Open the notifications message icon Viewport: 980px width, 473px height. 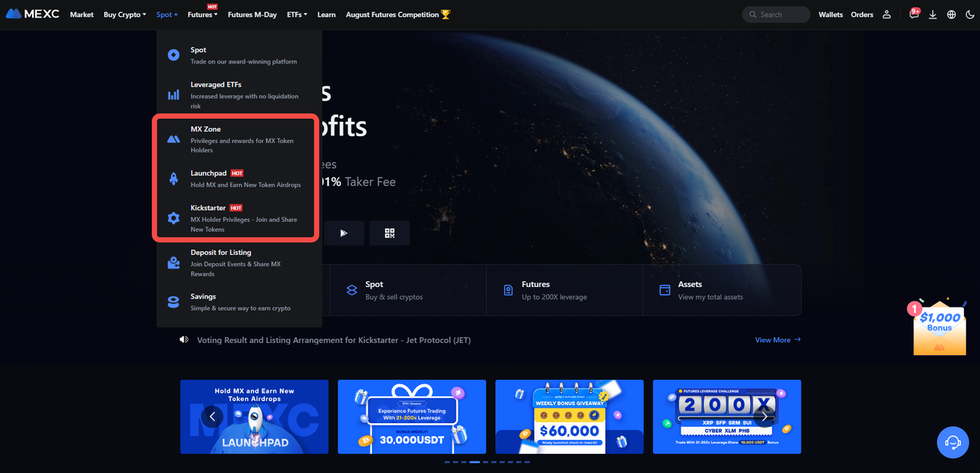[913, 15]
